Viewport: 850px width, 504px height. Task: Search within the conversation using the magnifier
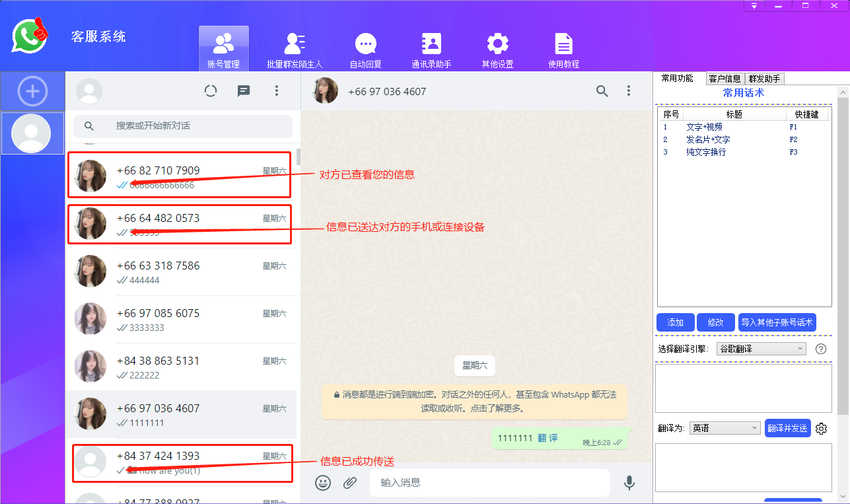602,91
